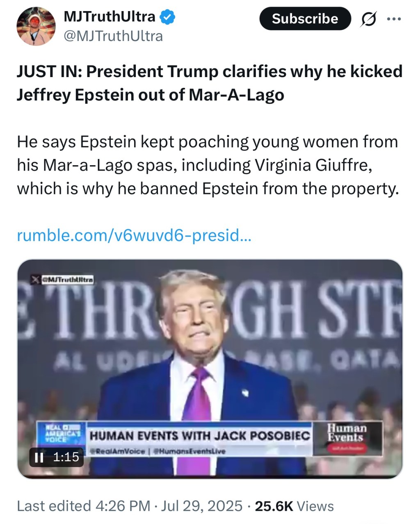Open the MJTruthUltra profile avatar

coord(36,26)
